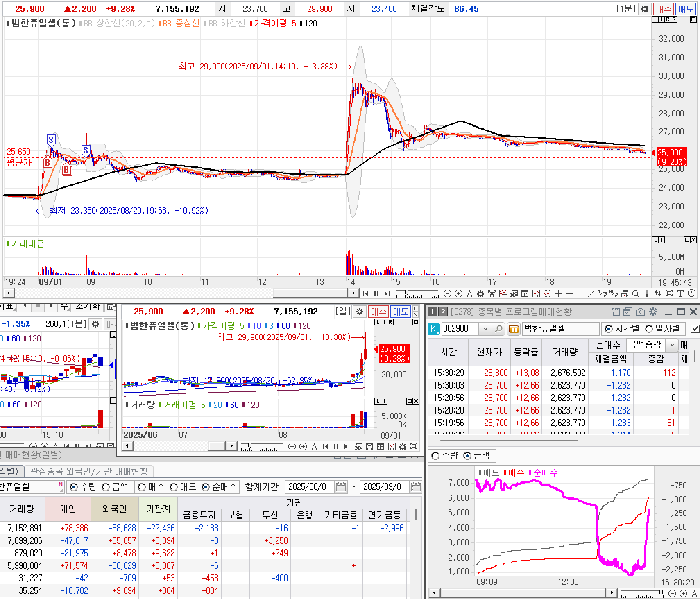Select the text T tool in chart toolbar
700x599 pixels.
680,294
